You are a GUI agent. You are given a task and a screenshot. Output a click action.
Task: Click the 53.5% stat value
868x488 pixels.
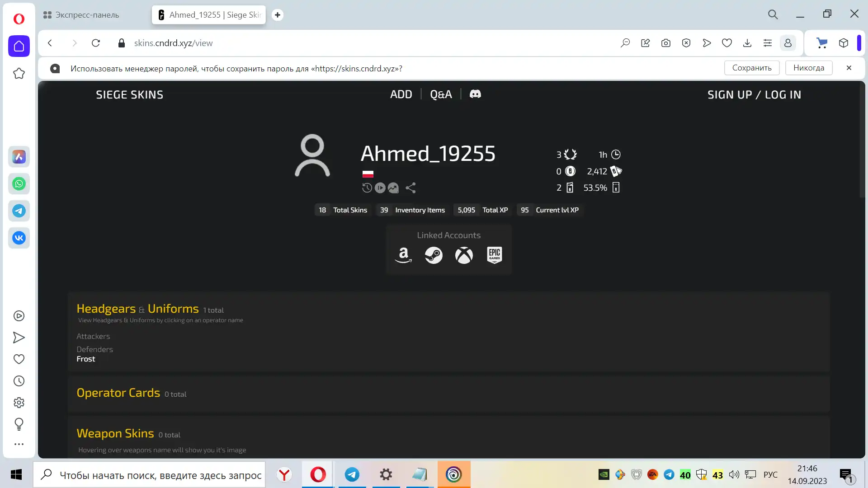(595, 188)
